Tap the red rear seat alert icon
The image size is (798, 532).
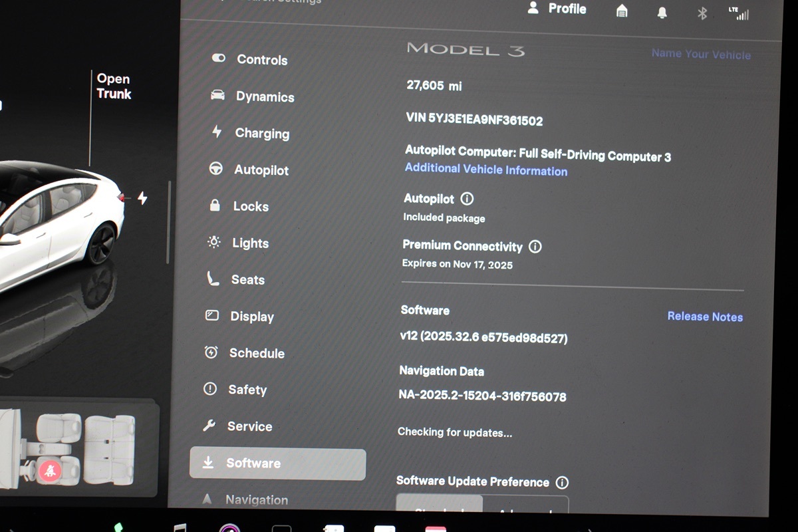tap(49, 471)
